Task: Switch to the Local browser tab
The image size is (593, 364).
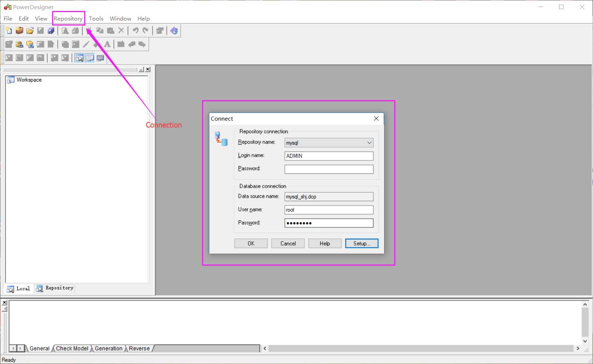Action: coord(19,289)
